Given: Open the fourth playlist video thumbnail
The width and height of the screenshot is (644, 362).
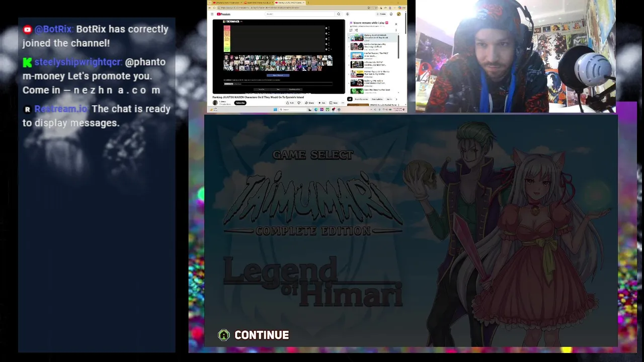Looking at the screenshot, I should pos(357,64).
